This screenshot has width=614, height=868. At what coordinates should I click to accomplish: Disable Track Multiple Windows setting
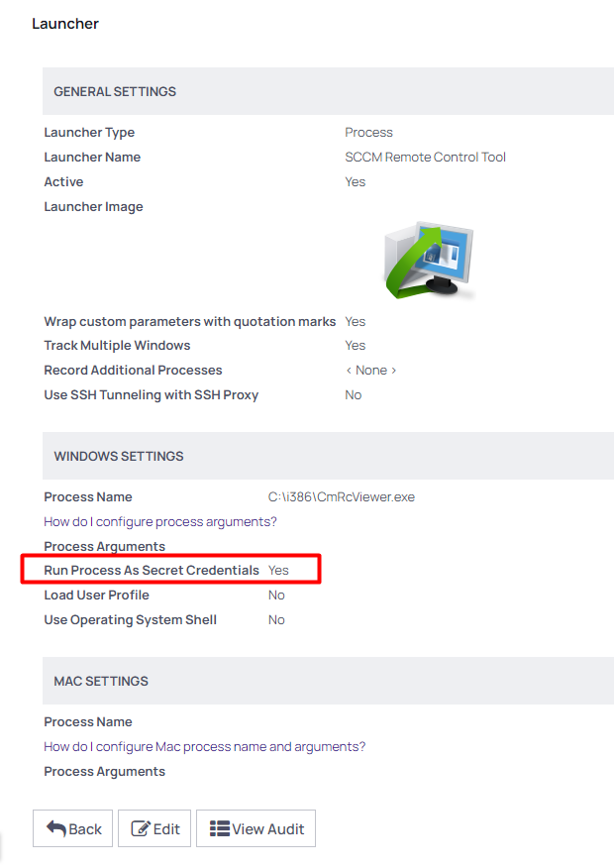pyautogui.click(x=355, y=345)
